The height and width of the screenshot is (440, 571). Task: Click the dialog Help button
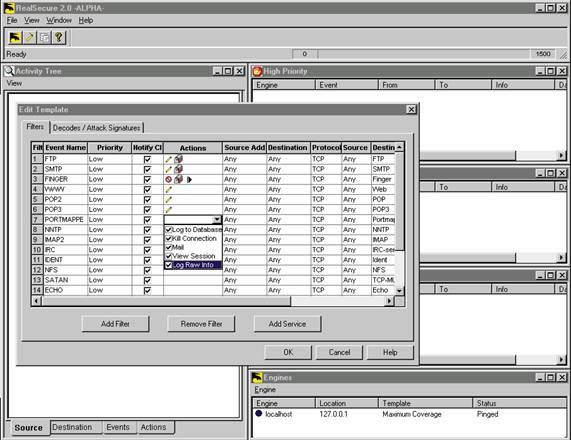click(390, 352)
